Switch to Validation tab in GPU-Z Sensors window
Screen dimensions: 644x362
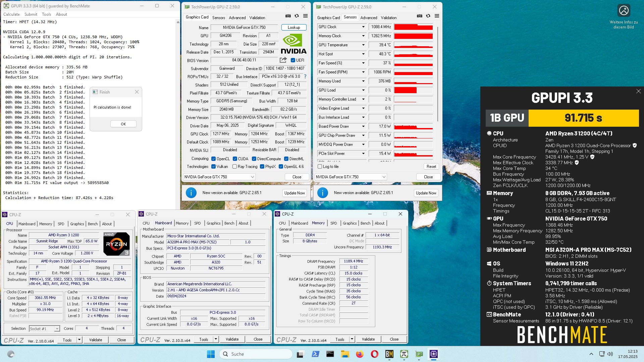click(388, 18)
